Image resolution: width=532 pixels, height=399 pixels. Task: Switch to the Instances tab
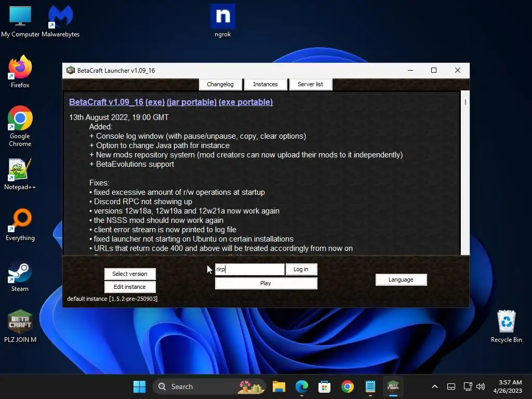265,84
